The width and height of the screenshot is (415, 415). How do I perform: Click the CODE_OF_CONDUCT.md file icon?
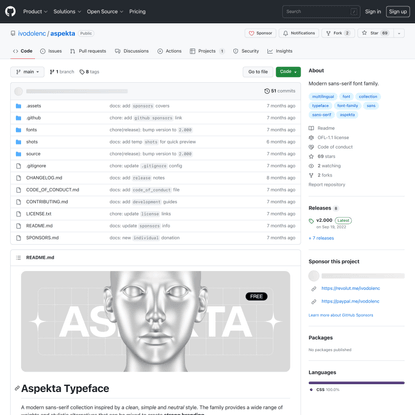click(19, 190)
